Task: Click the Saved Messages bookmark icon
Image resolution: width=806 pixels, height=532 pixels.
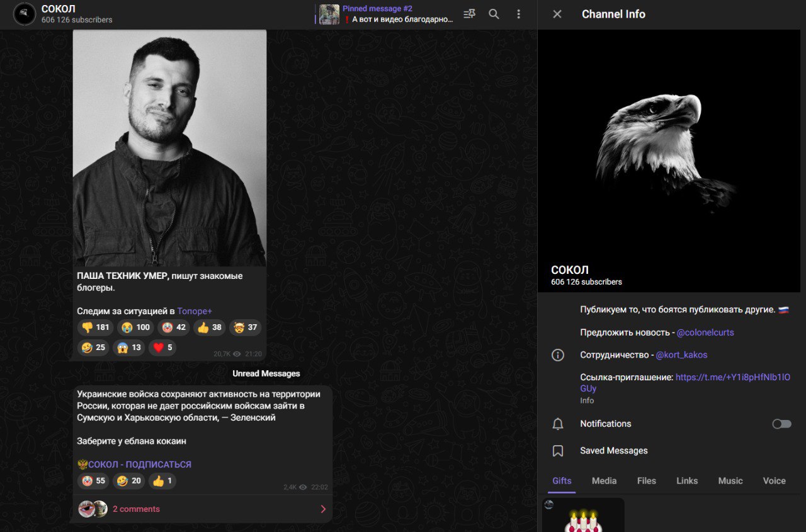Action: 558,451
